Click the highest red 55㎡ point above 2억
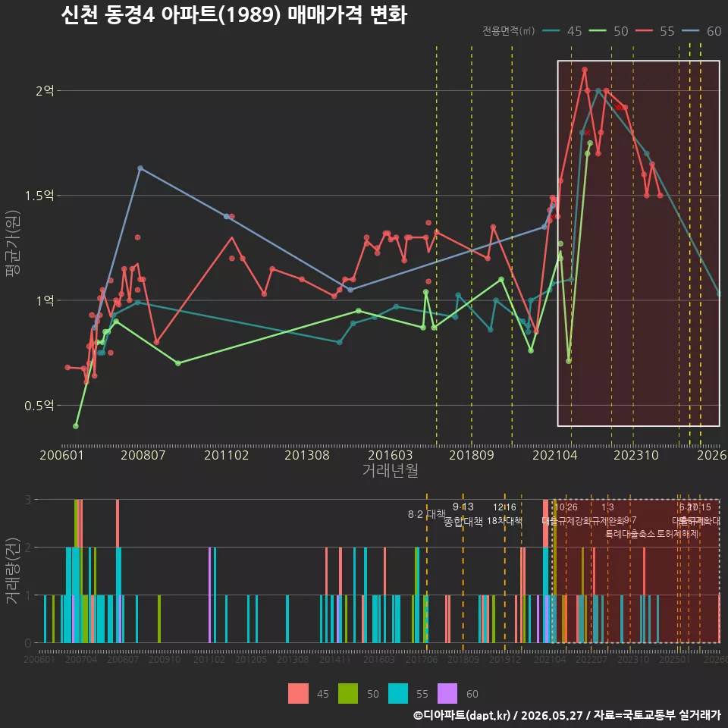Image resolution: width=728 pixels, height=728 pixels. 585,70
